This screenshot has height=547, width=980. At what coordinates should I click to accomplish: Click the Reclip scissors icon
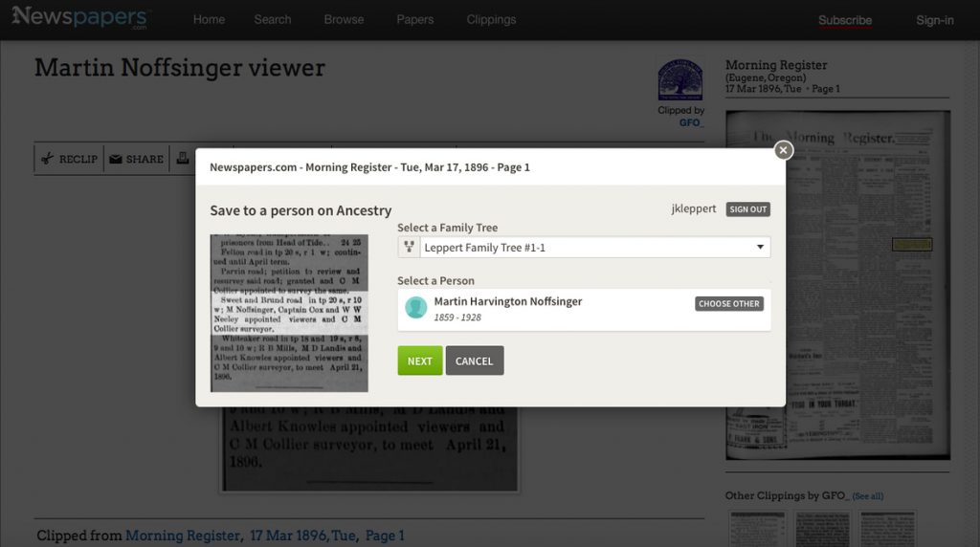point(47,159)
